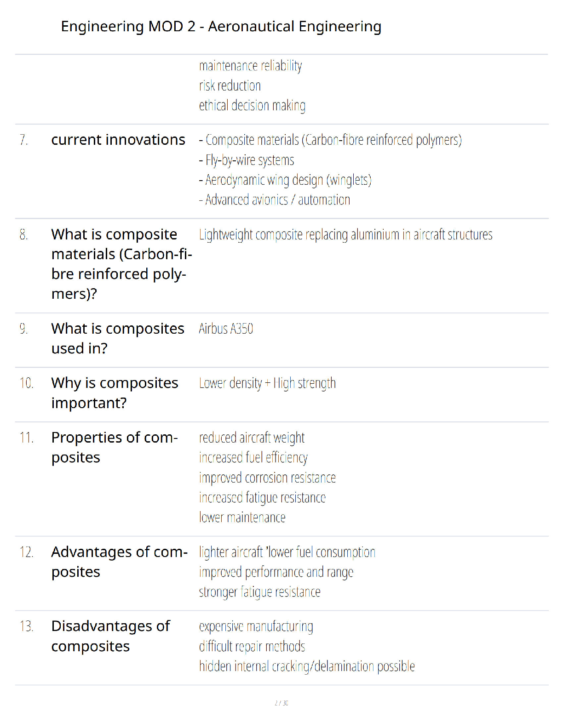Viewport: 563px width, 728px height.
Task: Select 'Why is composites important?' question
Action: tap(115, 393)
